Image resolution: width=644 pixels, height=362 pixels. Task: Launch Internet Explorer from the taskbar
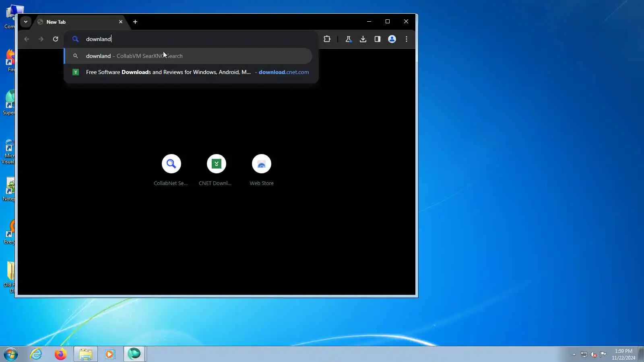click(x=36, y=354)
